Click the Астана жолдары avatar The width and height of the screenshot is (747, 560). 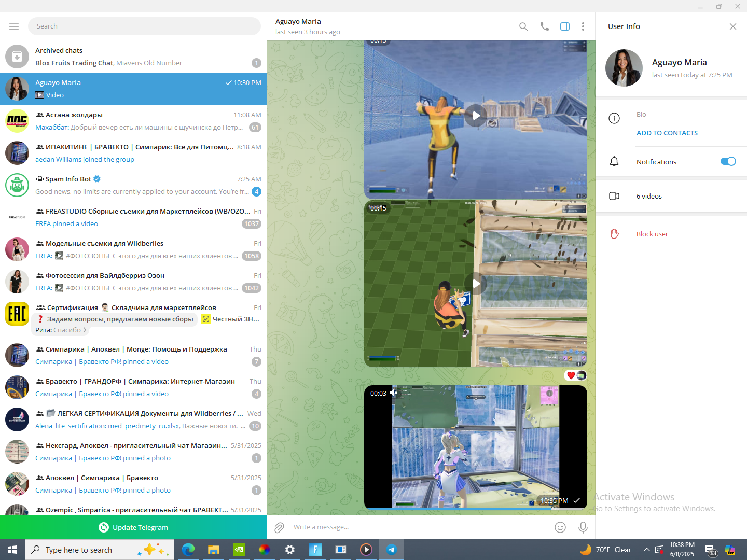[x=17, y=121]
